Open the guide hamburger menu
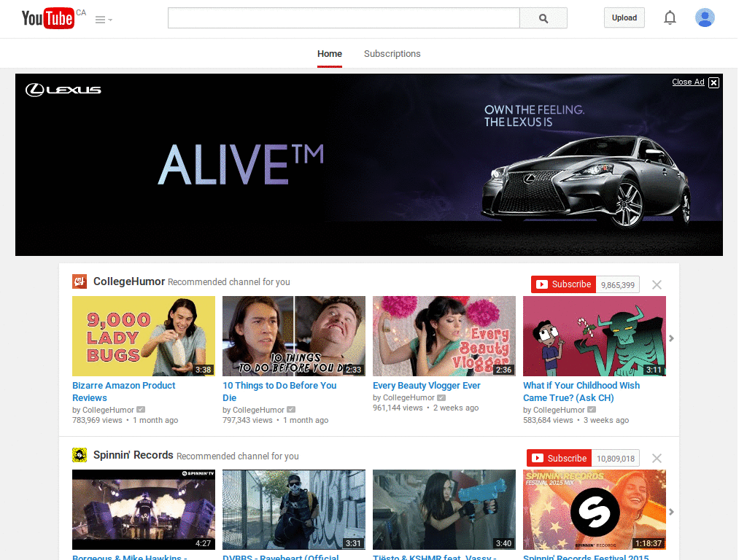Viewport: 747px width, 560px height. click(x=104, y=20)
